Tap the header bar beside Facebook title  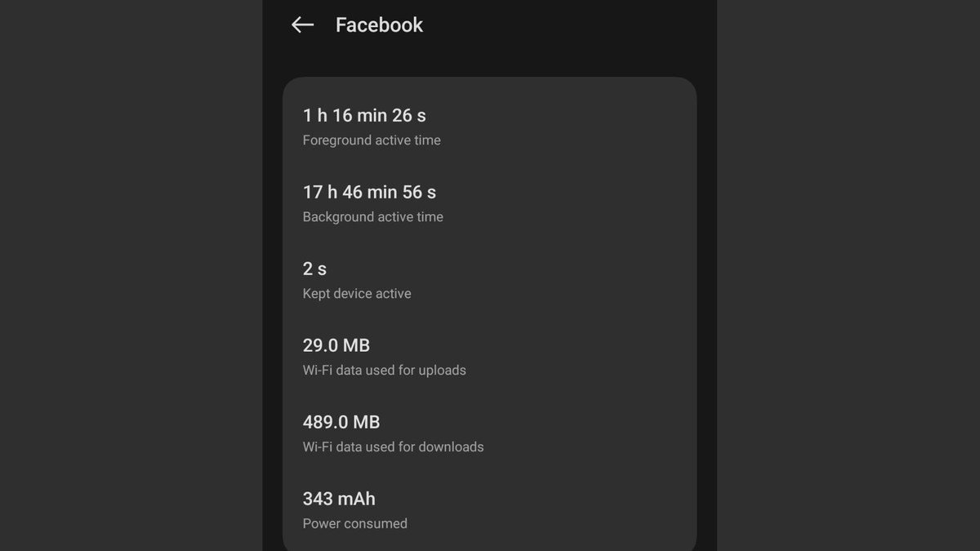coord(531,25)
